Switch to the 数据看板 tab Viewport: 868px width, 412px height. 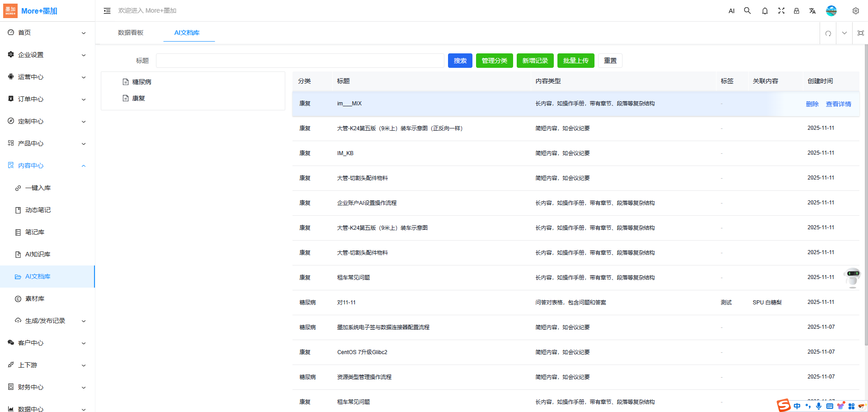(x=131, y=33)
